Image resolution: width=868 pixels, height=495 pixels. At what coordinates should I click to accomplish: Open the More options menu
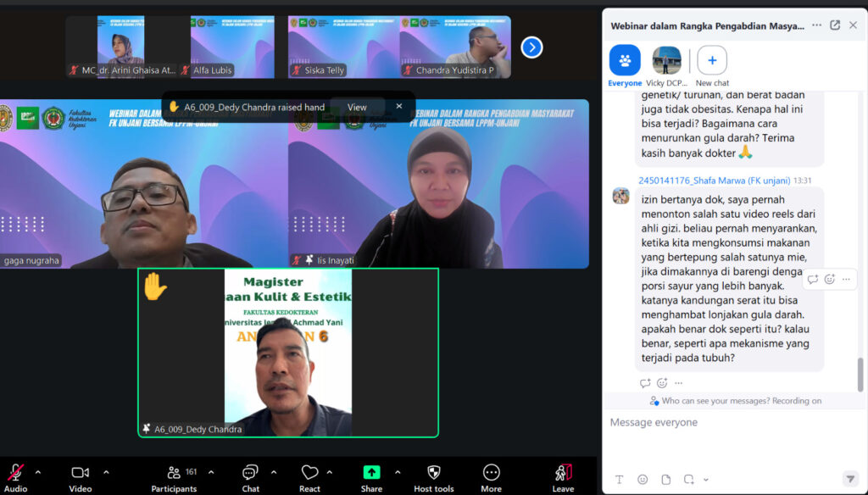pyautogui.click(x=491, y=473)
